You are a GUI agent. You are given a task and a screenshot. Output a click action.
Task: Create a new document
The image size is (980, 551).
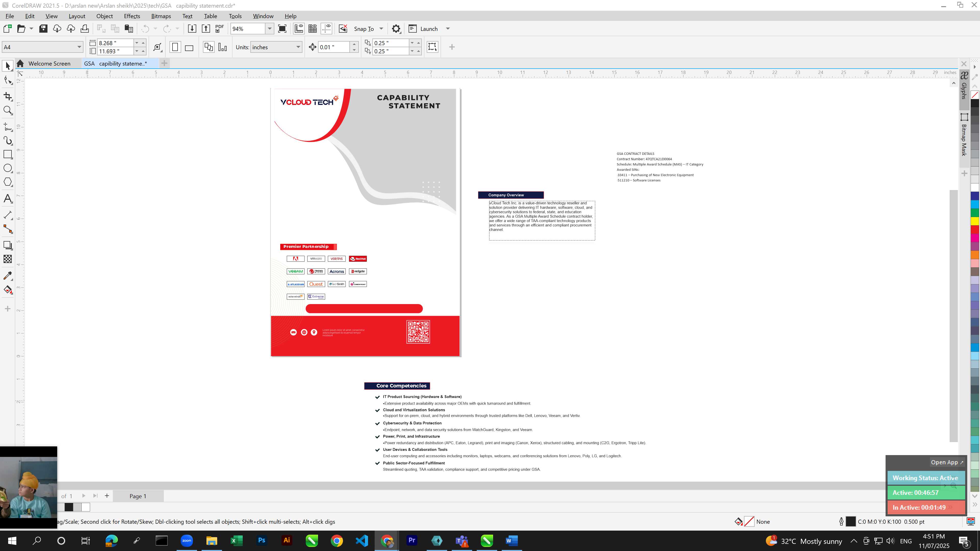click(7, 29)
